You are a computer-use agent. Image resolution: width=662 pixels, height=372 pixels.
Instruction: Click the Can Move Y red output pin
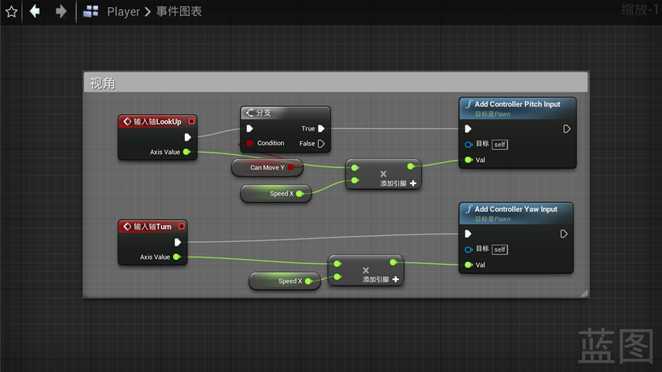pyautogui.click(x=291, y=168)
